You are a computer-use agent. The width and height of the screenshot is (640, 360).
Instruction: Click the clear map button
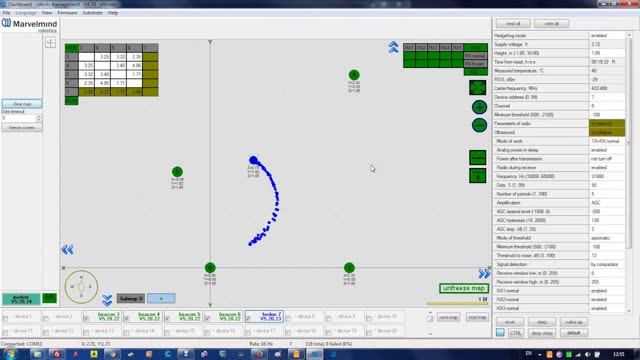(x=22, y=104)
